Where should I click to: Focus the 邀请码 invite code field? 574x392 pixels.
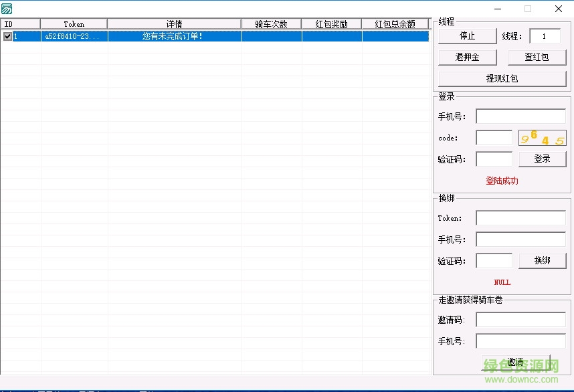click(x=520, y=320)
